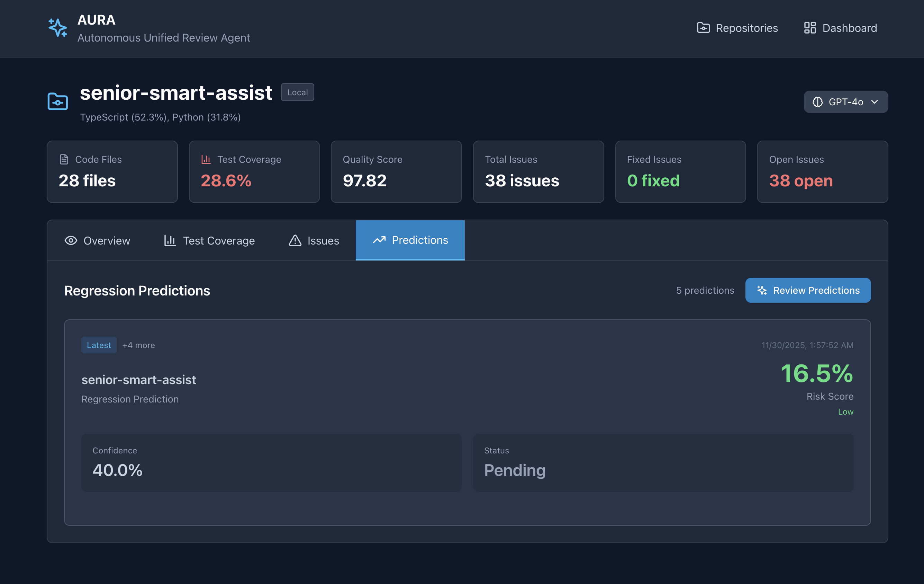Expand the GPT-4o chevron arrow
924x584 pixels.
875,102
